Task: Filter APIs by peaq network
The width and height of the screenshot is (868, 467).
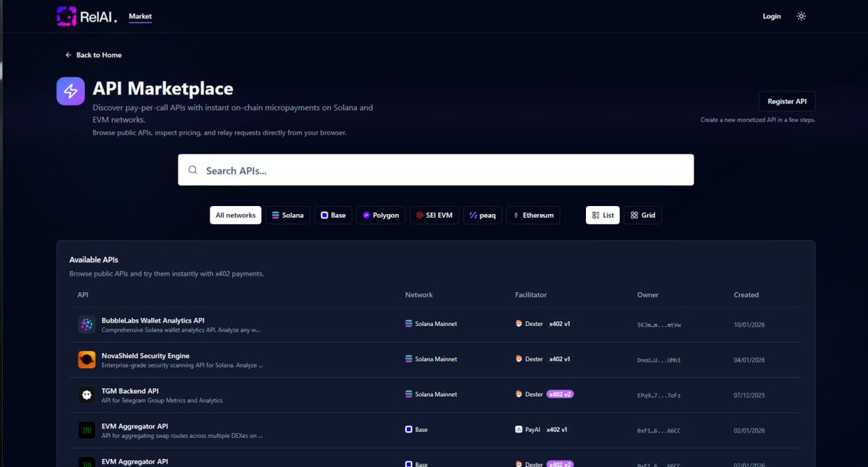Action: point(482,215)
